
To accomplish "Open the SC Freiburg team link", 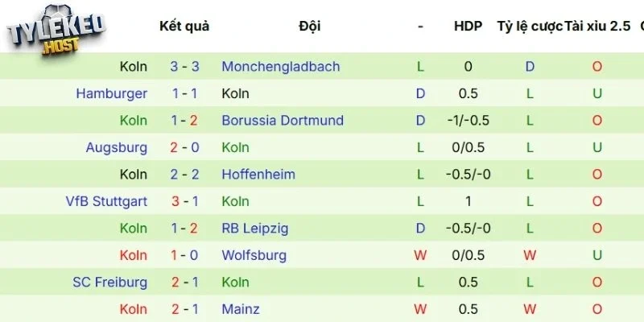I will (x=110, y=283).
